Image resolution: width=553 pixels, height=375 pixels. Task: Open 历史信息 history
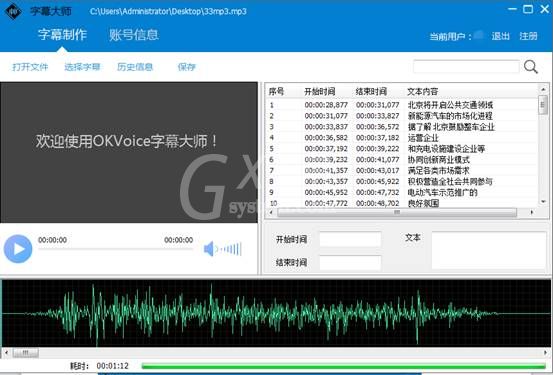(135, 67)
